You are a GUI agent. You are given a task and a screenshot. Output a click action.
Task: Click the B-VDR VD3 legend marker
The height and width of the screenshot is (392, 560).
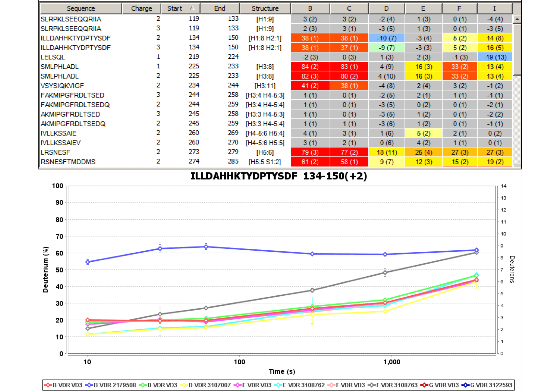(x=48, y=385)
